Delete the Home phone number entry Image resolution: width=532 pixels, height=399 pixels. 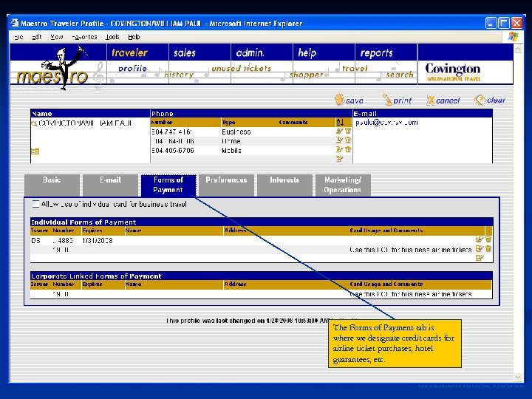[348, 140]
